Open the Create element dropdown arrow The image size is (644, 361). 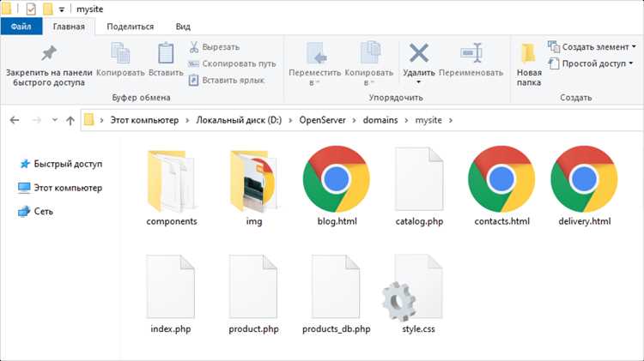(634, 47)
